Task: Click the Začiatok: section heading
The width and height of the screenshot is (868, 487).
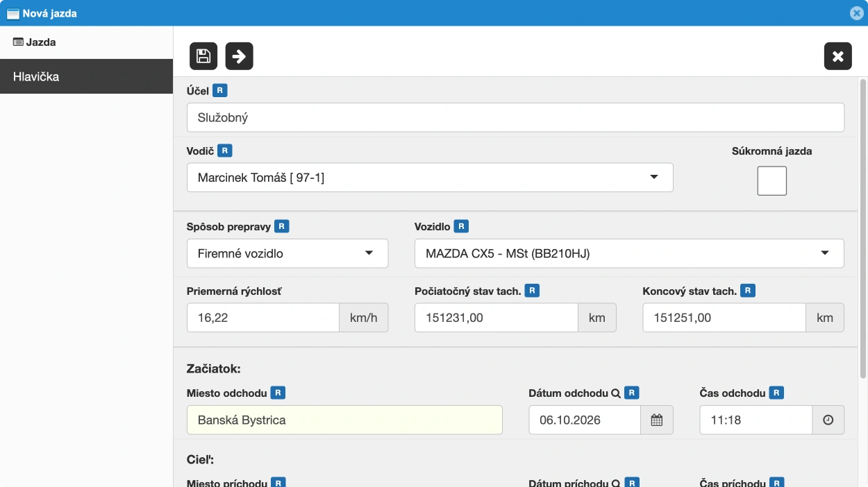Action: [214, 368]
